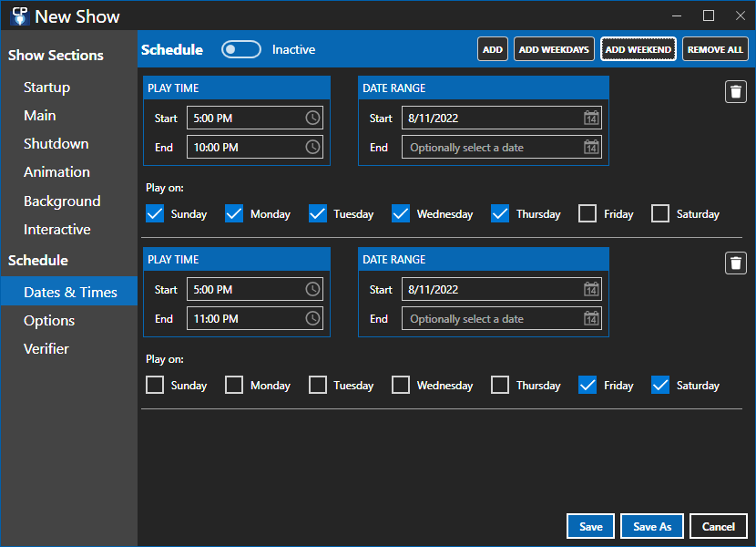Image resolution: width=756 pixels, height=547 pixels.
Task: Check Tuesday in the second schedule
Action: pos(318,385)
